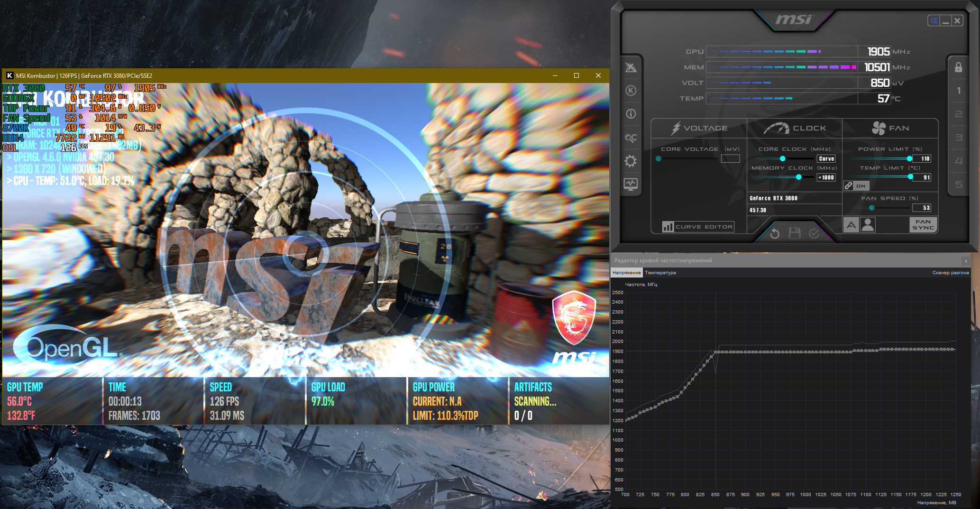Start the OC Scanner from the sidebar
The height and width of the screenshot is (509, 980).
click(631, 138)
